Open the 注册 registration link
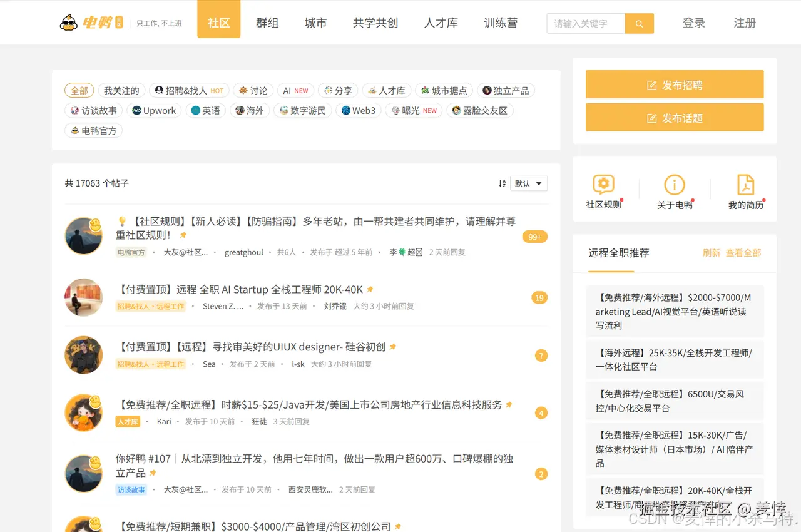 pos(745,23)
